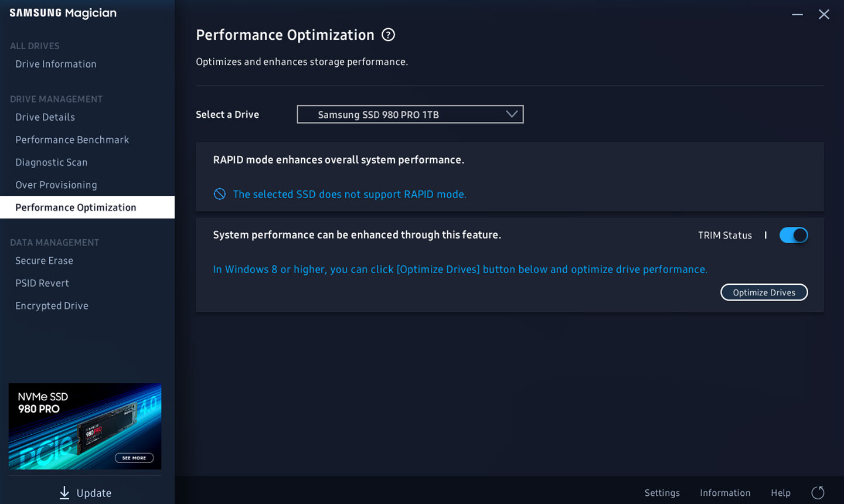Image resolution: width=844 pixels, height=504 pixels.
Task: Toggle the TRIM Status switch
Action: pyautogui.click(x=794, y=235)
